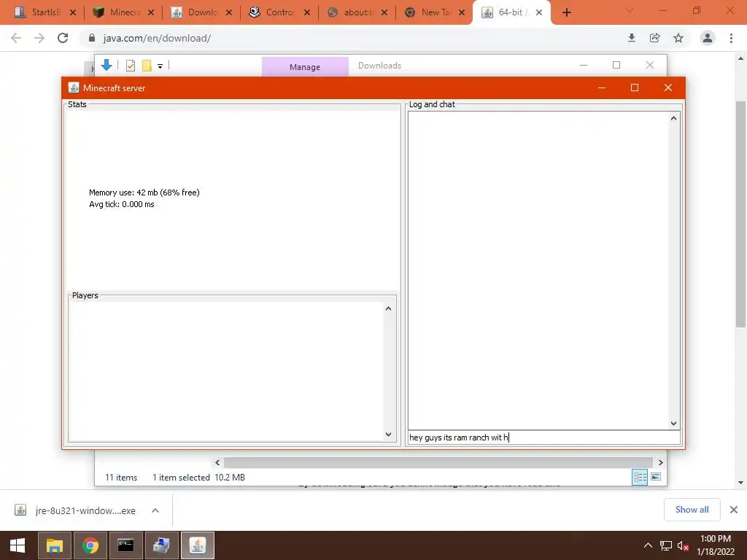The height and width of the screenshot is (560, 747).
Task: Switch to the StartIsBack browser tab
Action: [39, 12]
